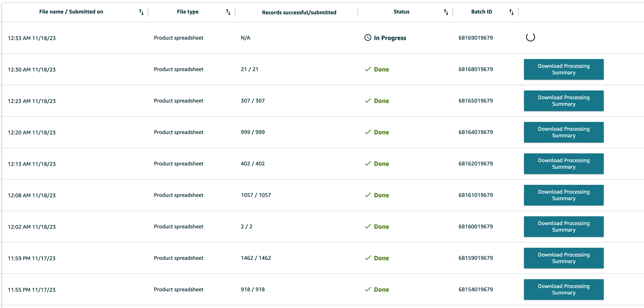Select the 12:33 AM 11/18/23 submission
Viewport: 644px width, 308px height.
coord(31,38)
